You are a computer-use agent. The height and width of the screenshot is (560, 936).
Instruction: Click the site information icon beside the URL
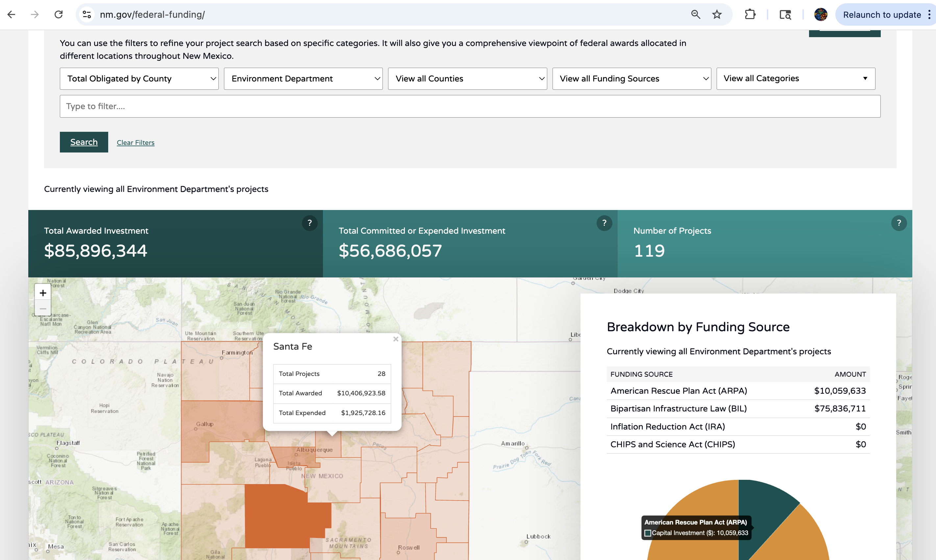86,14
